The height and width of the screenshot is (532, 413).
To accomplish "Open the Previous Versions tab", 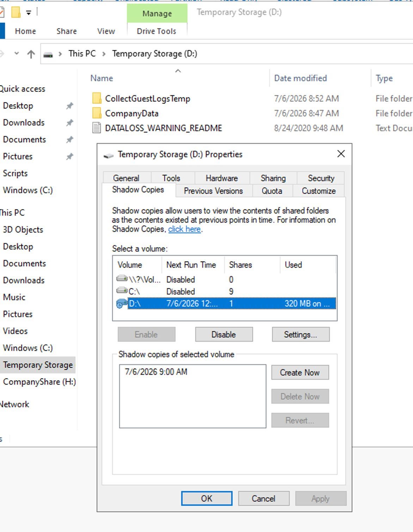I will tap(213, 191).
